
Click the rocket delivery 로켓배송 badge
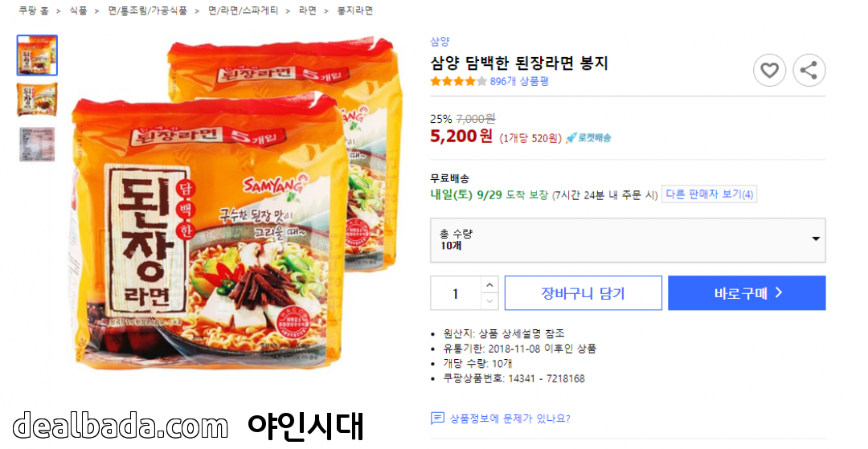click(x=588, y=137)
